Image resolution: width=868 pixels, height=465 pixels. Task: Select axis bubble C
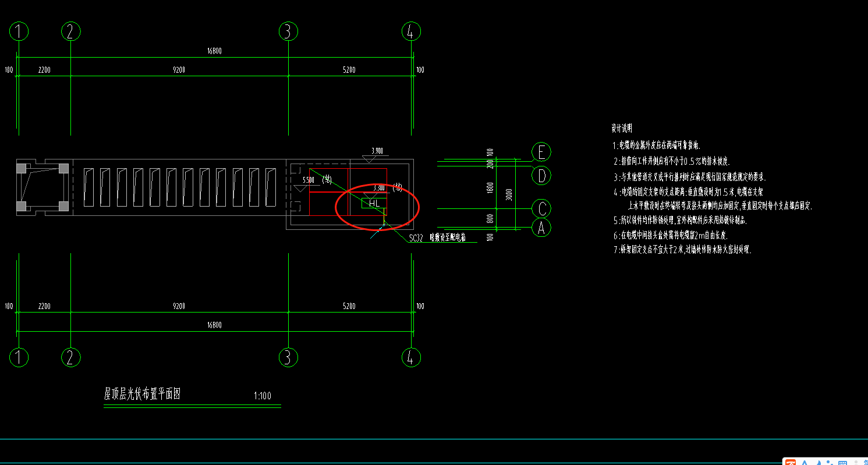point(541,208)
